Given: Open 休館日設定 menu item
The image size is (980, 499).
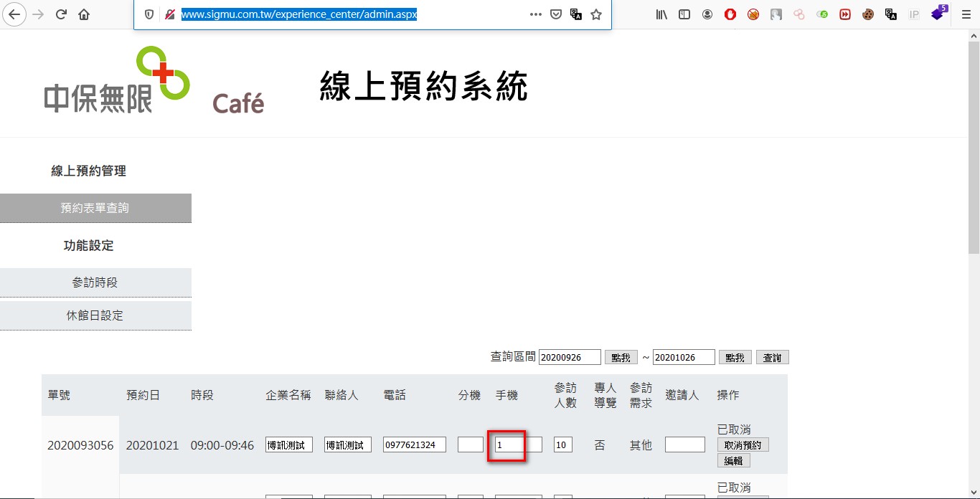Looking at the screenshot, I should (x=95, y=315).
